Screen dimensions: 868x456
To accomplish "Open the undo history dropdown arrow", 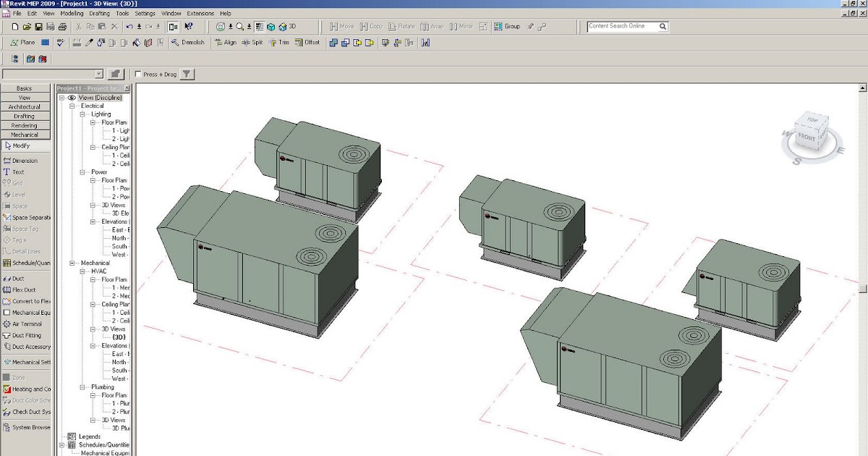I will pos(139,27).
